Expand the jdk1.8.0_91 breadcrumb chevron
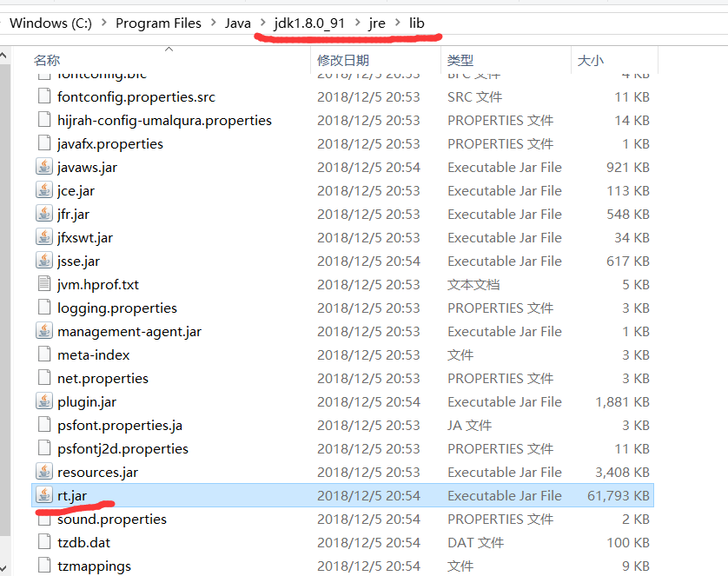The height and width of the screenshot is (576, 728). click(x=358, y=23)
